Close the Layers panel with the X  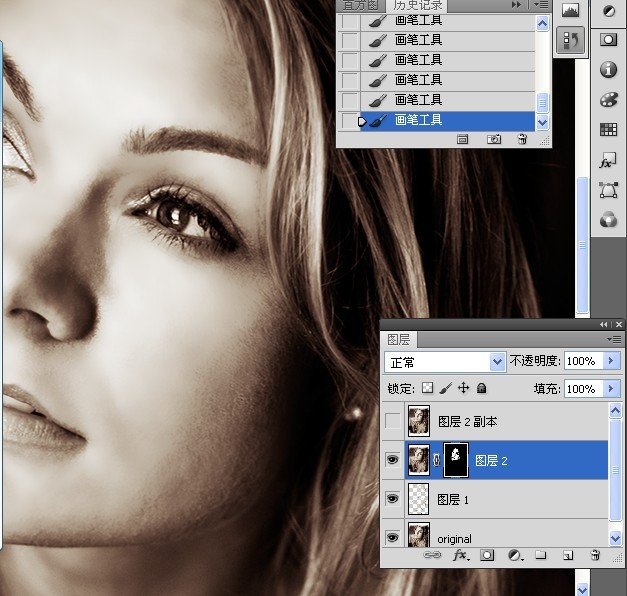coord(619,324)
